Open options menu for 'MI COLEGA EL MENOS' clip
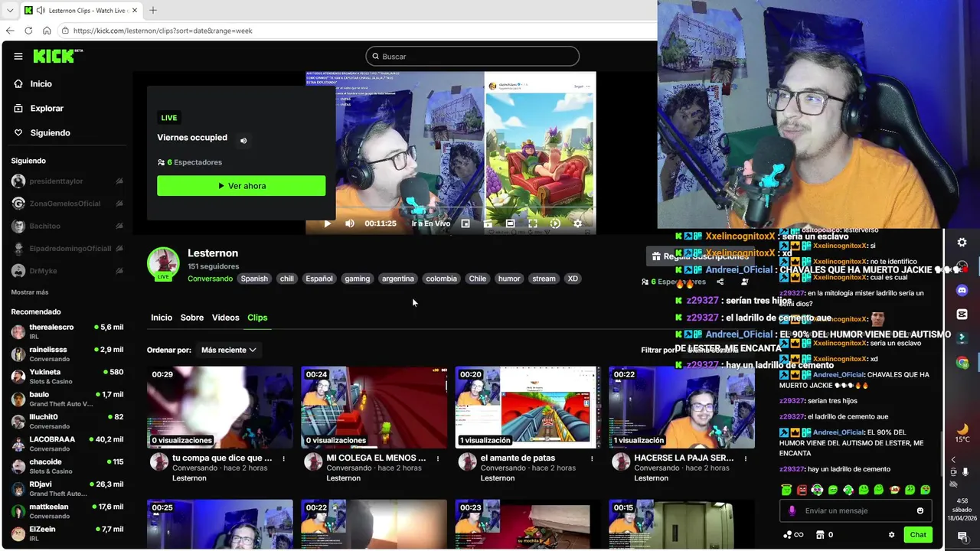 pyautogui.click(x=438, y=458)
